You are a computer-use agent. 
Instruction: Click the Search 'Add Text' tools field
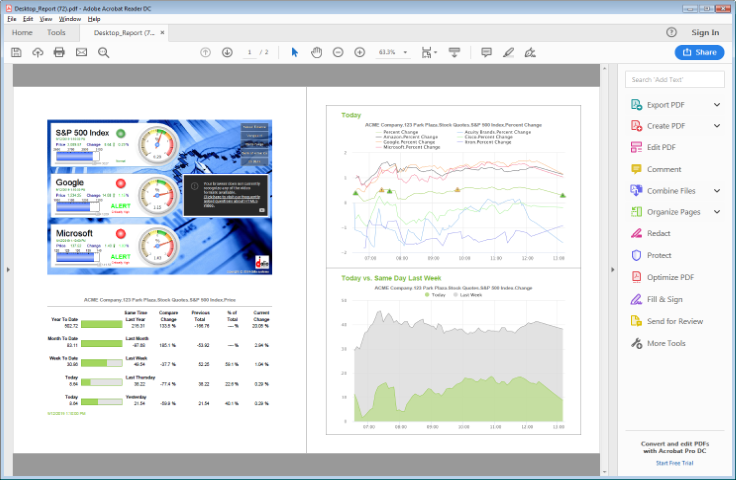point(675,79)
